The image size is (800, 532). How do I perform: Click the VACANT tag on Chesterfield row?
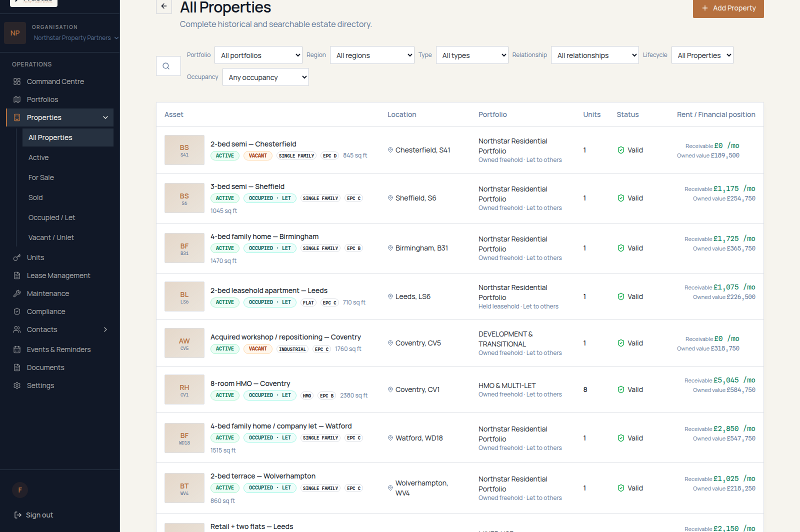tap(258, 155)
